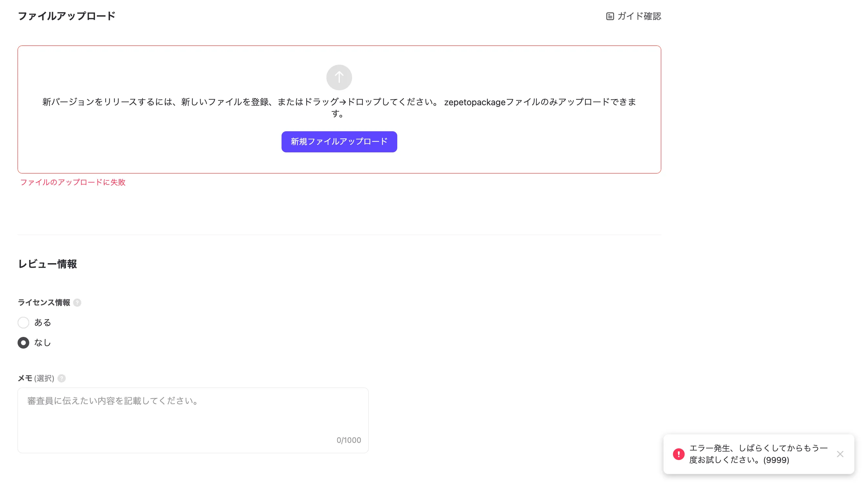The width and height of the screenshot is (868, 487).
Task: Click the 新規ファイルアップロード button
Action: click(x=339, y=142)
